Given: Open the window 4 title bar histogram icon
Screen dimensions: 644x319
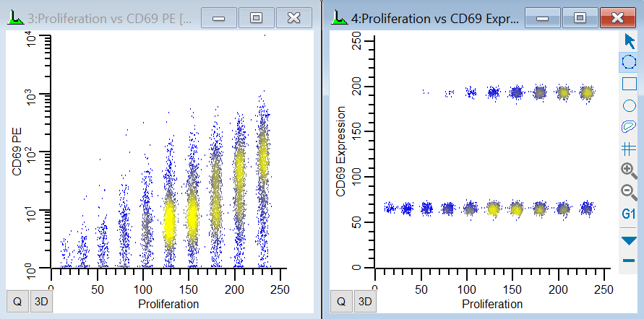Looking at the screenshot, I should pos(337,17).
